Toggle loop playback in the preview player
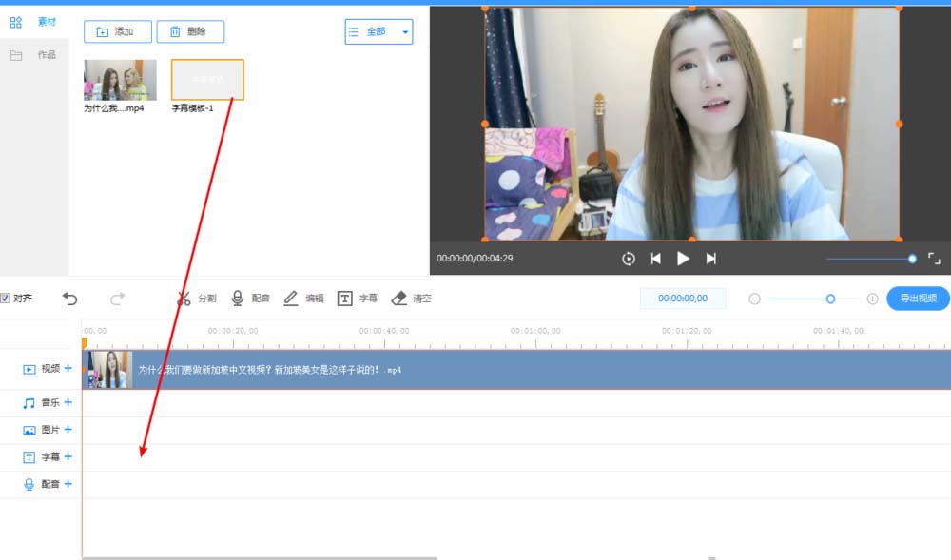This screenshot has height=560, width=951. pyautogui.click(x=629, y=257)
